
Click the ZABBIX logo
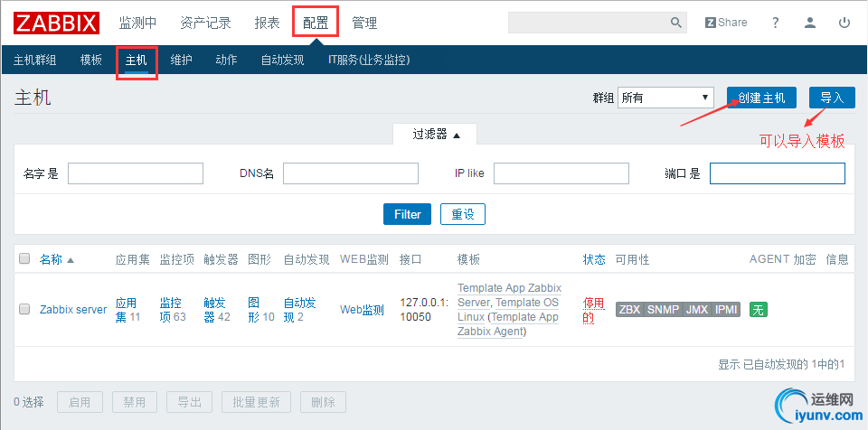(56, 23)
